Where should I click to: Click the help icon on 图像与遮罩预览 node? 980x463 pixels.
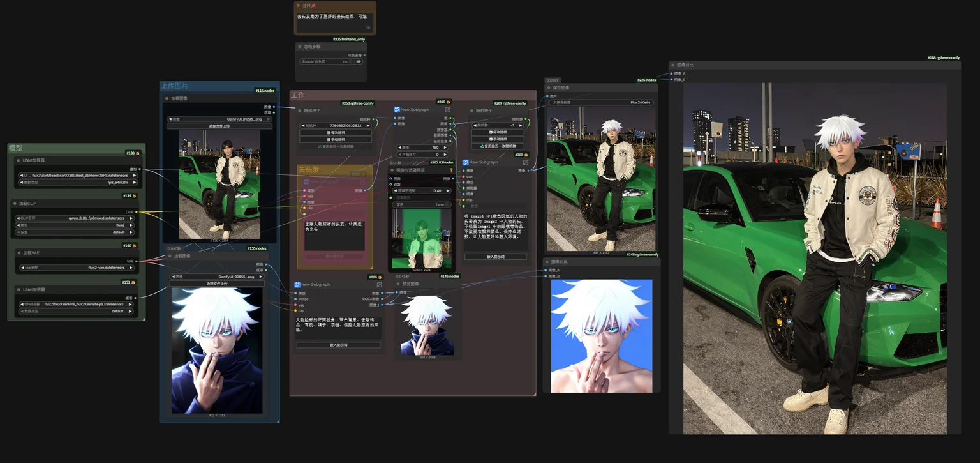point(451,170)
